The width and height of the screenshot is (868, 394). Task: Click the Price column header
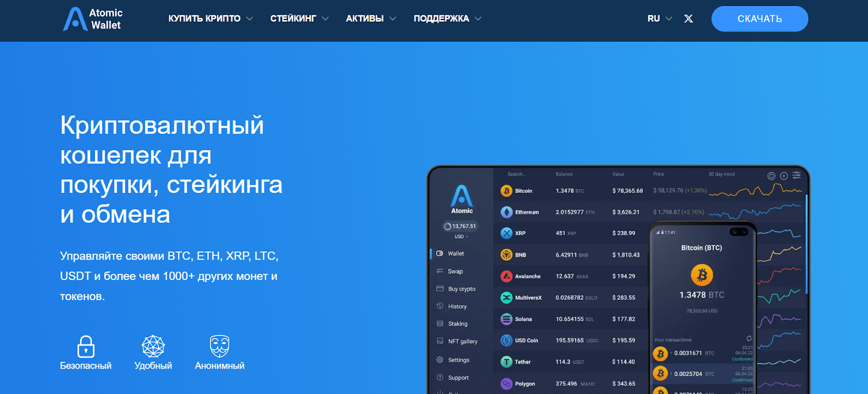tap(659, 175)
